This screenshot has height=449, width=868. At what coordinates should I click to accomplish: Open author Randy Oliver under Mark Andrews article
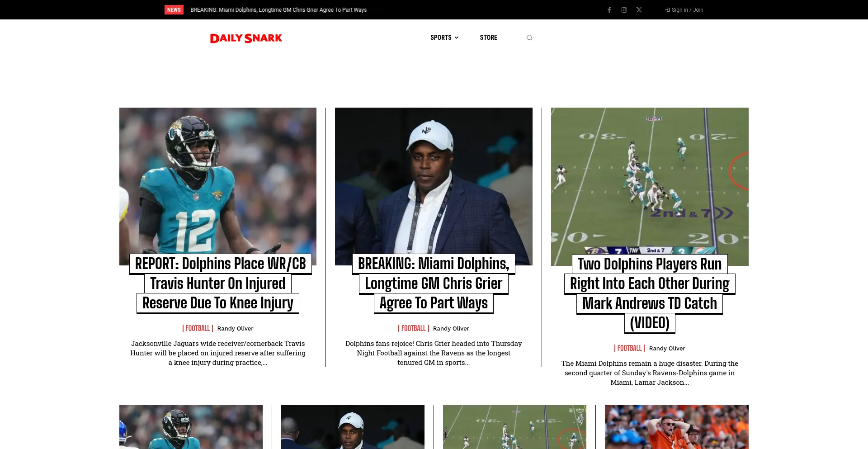pyautogui.click(x=667, y=348)
